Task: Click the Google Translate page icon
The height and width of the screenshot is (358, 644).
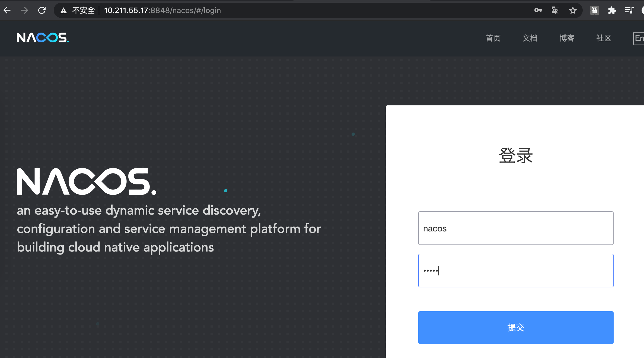Action: tap(555, 10)
